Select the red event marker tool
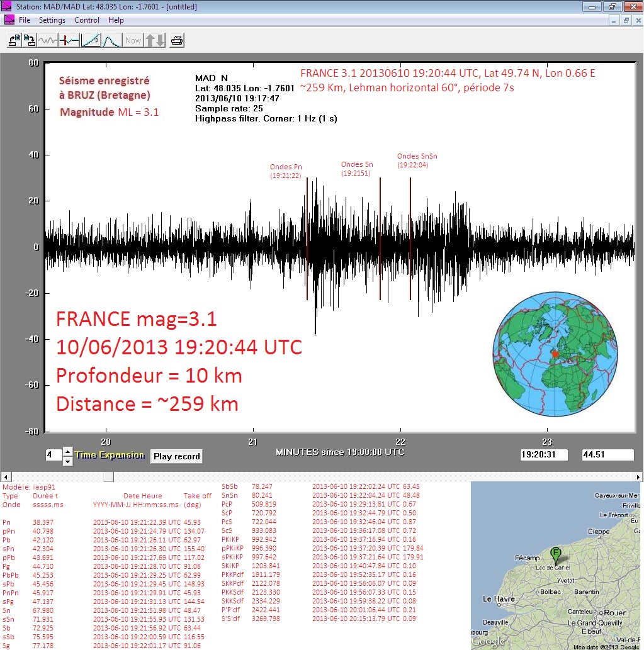The width and height of the screenshot is (644, 650). tap(69, 40)
